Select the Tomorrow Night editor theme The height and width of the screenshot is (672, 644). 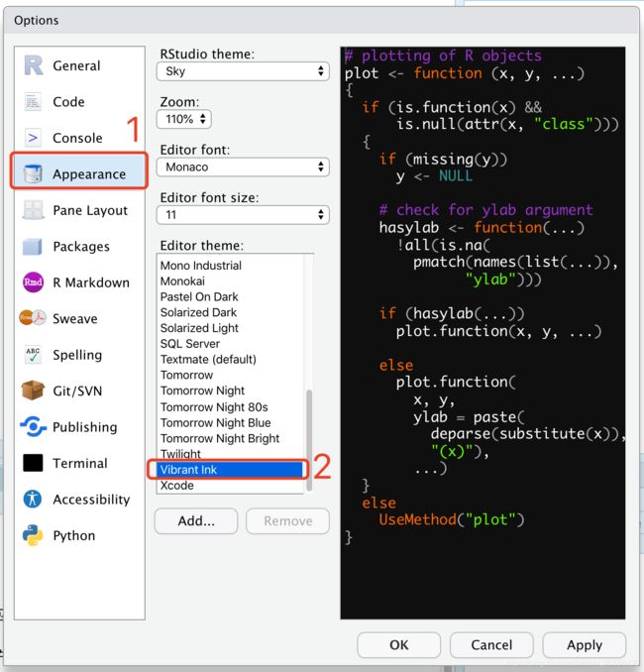click(x=231, y=391)
